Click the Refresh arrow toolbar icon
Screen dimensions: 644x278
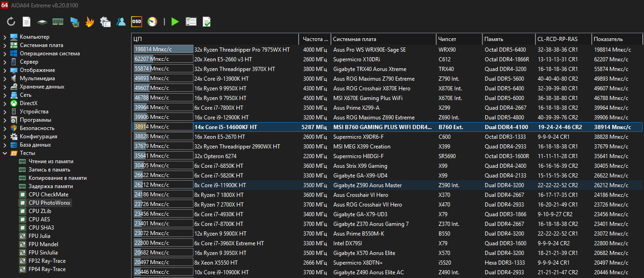click(12, 21)
